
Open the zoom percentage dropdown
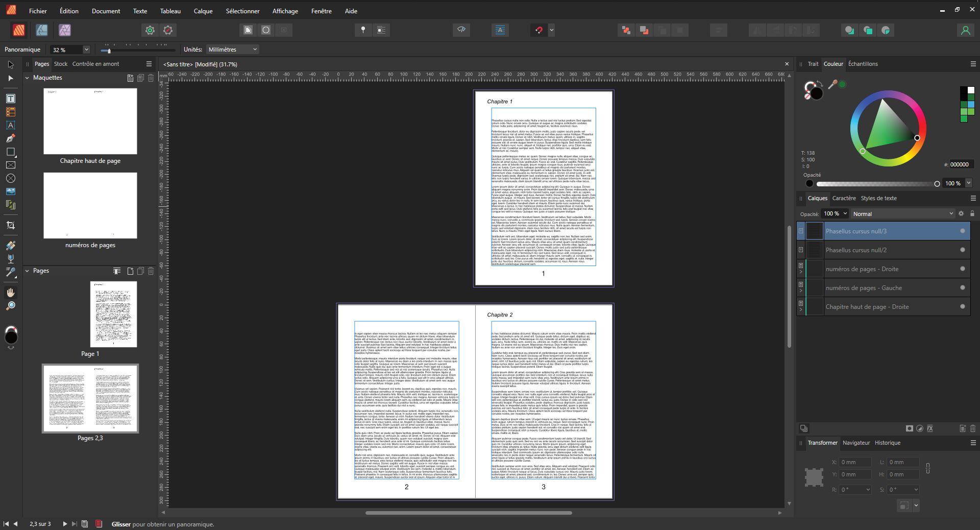pyautogui.click(x=86, y=50)
